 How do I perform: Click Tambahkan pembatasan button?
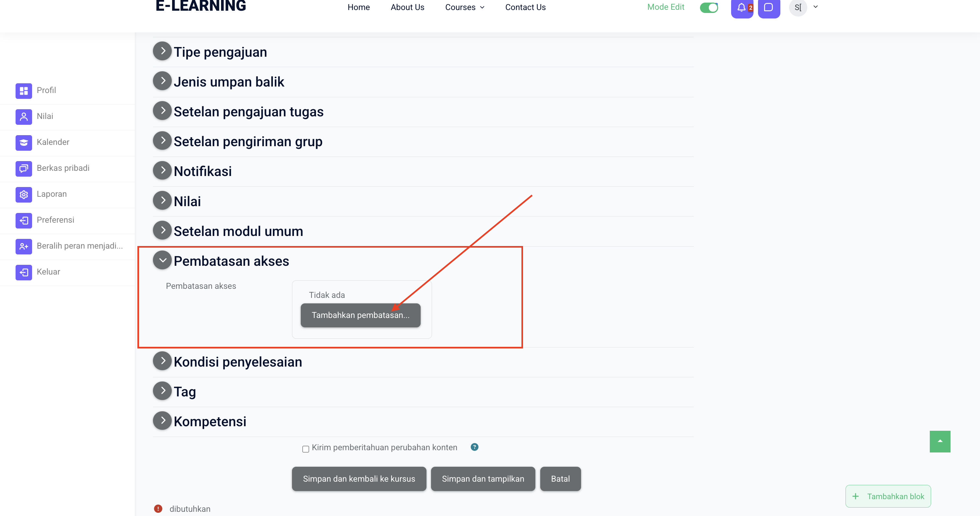coord(360,315)
